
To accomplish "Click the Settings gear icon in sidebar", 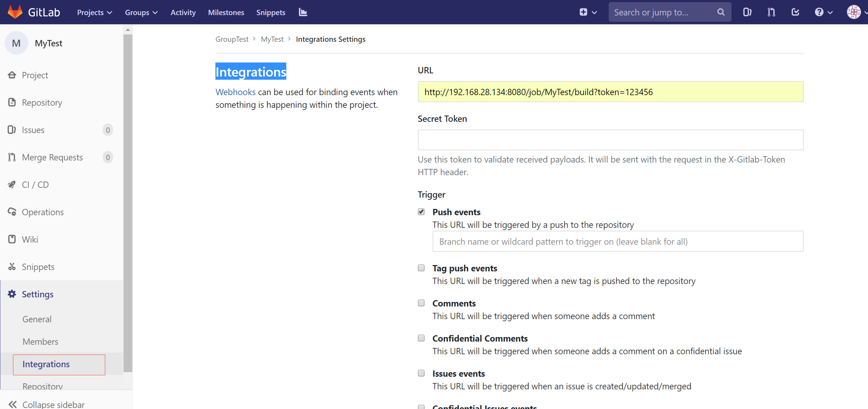I will (x=12, y=294).
